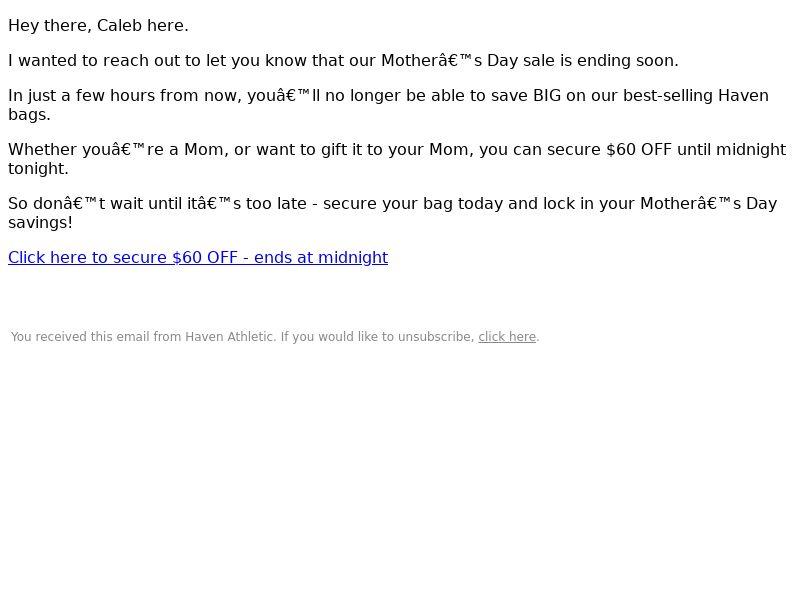This screenshot has height=600, width=800.
Task: Follow the "click here" unsubscribe link
Action: [507, 337]
